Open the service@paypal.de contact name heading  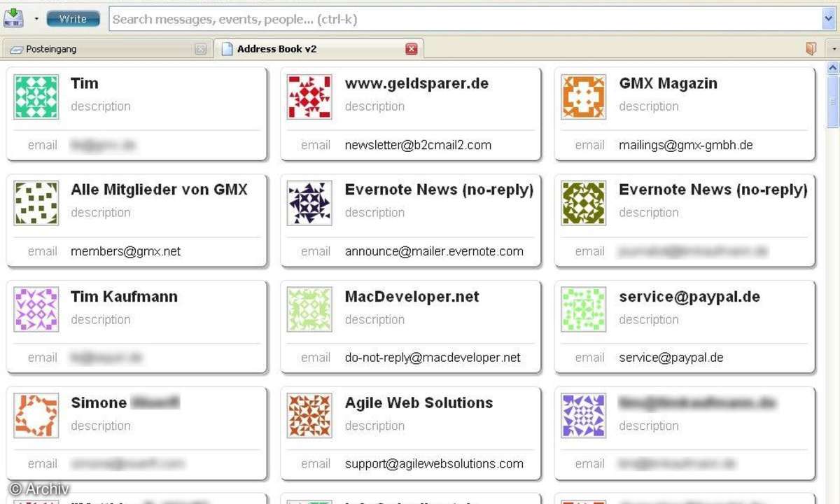click(689, 296)
